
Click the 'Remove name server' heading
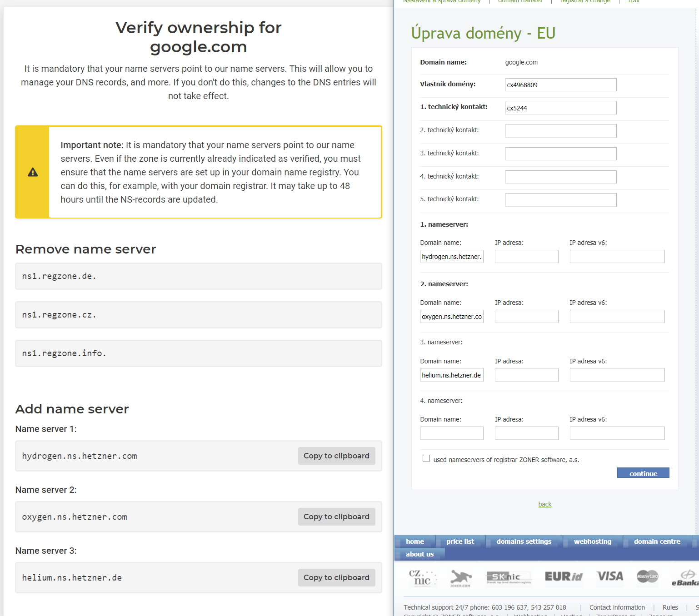85,249
